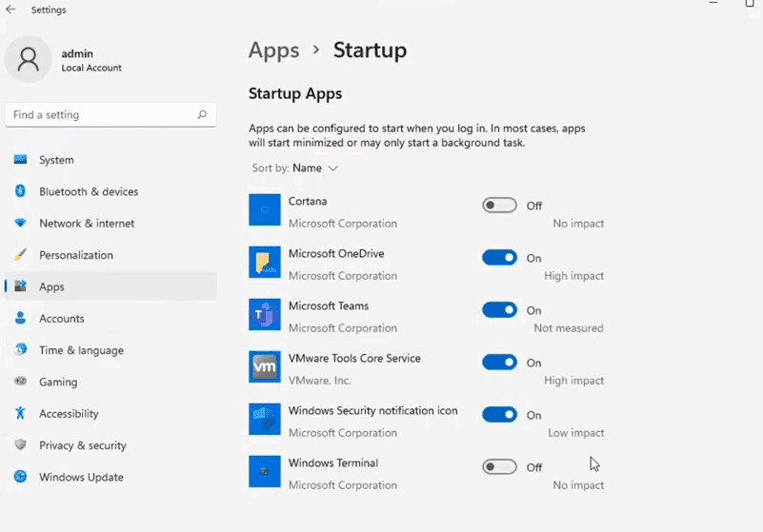Enable Cortana startup toggle

coord(499,206)
